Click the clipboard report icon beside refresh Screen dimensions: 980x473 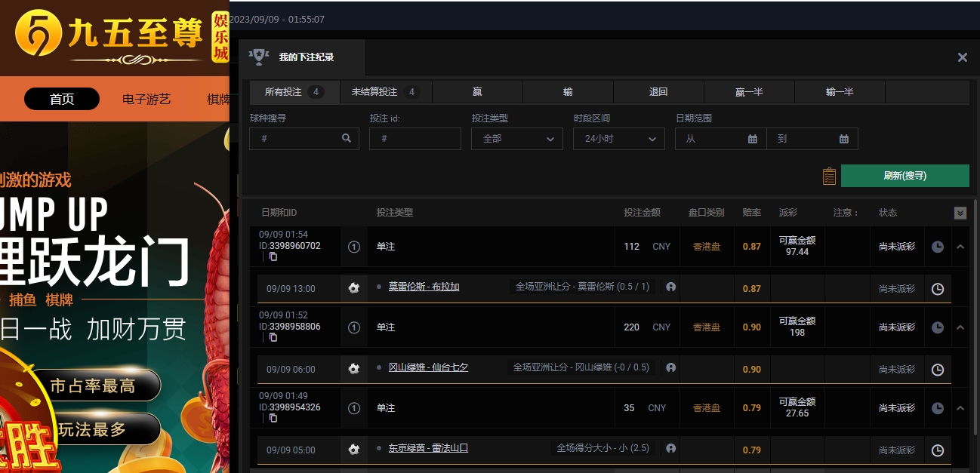829,176
